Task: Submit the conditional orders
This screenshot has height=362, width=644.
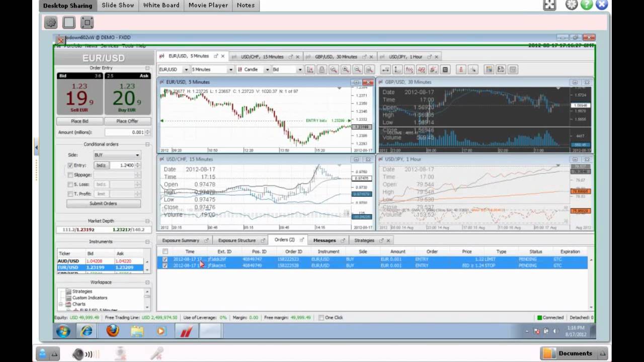Action: click(x=103, y=204)
